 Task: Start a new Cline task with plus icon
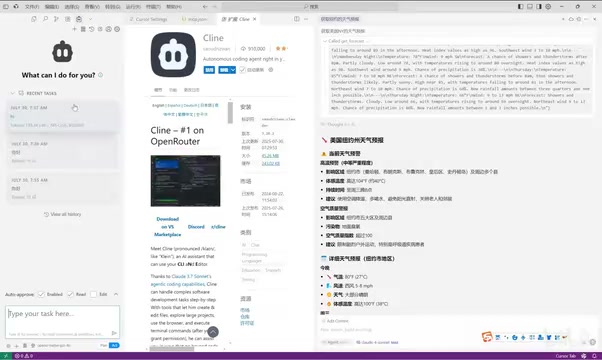coord(74,29)
